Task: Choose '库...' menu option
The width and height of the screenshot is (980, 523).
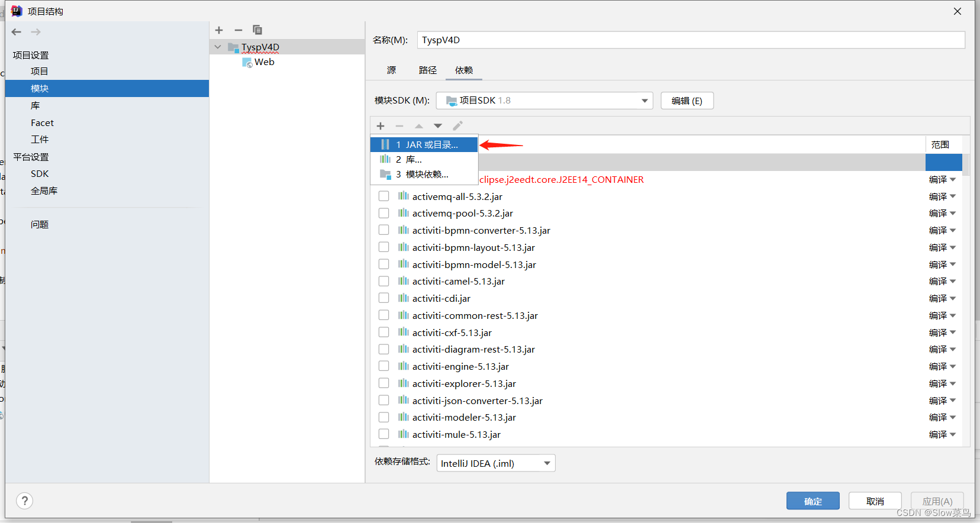Action: [424, 159]
